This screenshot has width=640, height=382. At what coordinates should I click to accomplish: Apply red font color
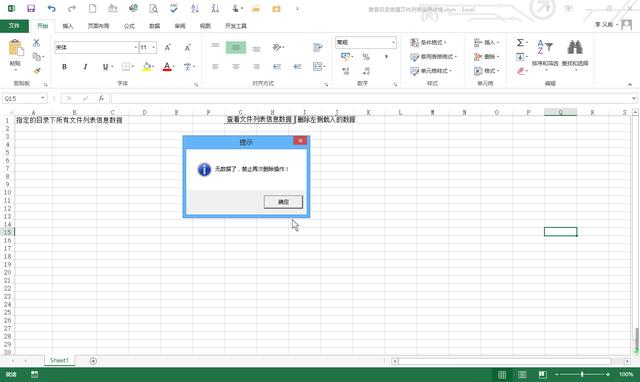(167, 67)
